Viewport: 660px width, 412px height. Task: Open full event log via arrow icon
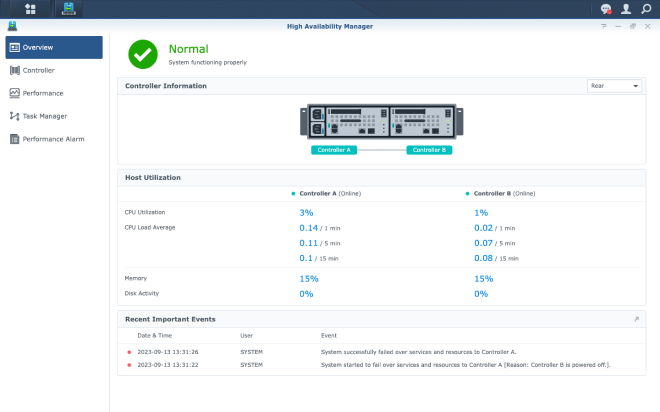point(636,319)
